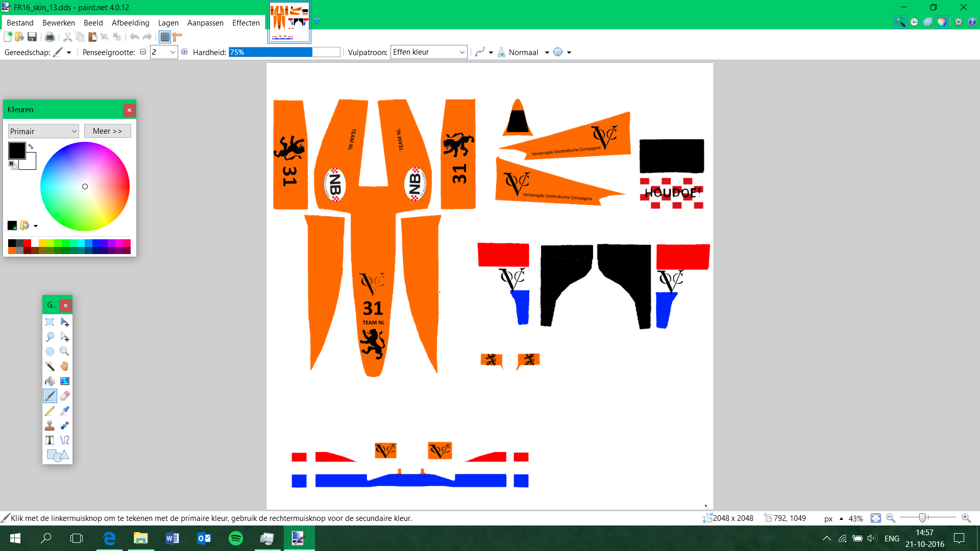Close the Kleuren panel
The width and height of the screenshot is (980, 551).
tap(129, 110)
